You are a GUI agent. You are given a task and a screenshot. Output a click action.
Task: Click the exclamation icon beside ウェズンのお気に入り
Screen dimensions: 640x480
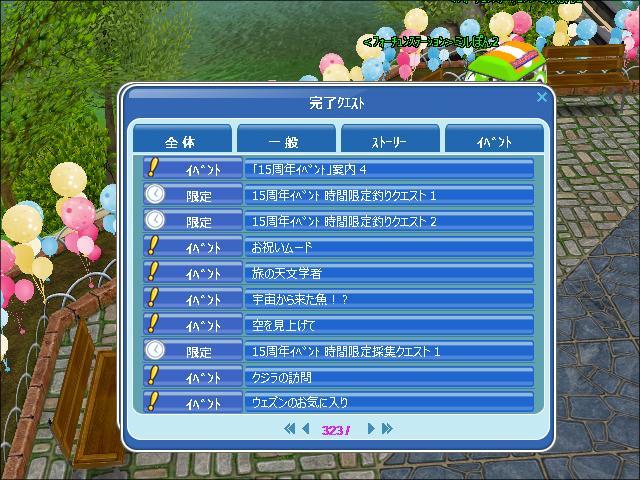[x=153, y=402]
